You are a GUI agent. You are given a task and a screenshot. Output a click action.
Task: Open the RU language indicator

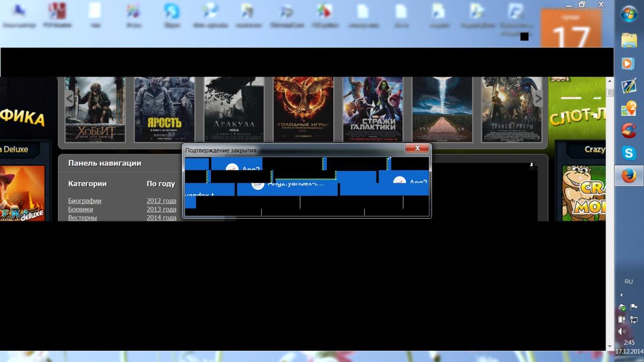628,282
